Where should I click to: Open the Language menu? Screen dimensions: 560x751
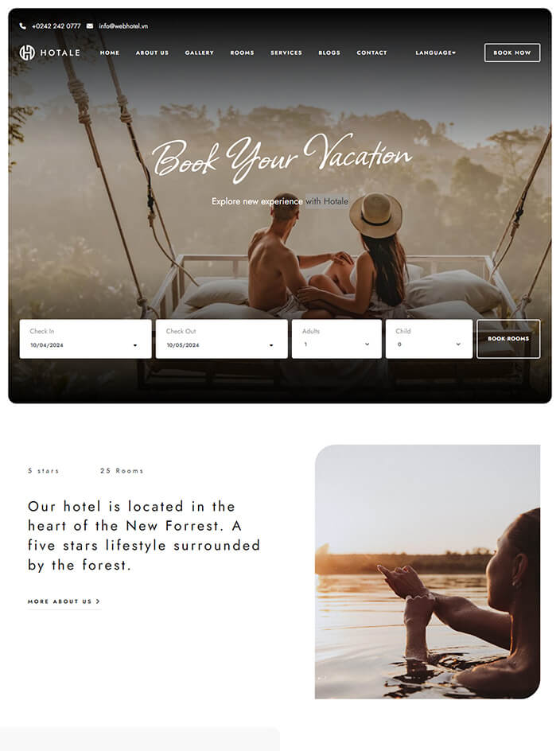click(435, 53)
